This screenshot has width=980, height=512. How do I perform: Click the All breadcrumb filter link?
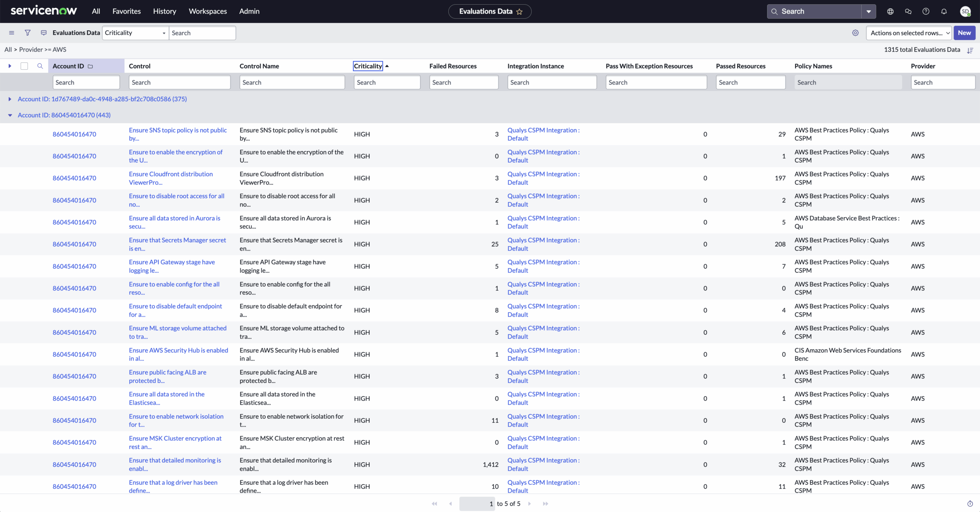[x=8, y=49]
